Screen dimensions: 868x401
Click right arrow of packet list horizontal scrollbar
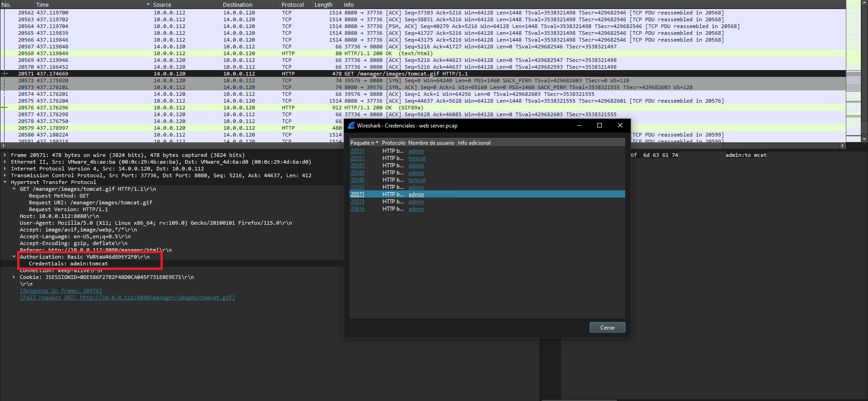tap(843, 146)
